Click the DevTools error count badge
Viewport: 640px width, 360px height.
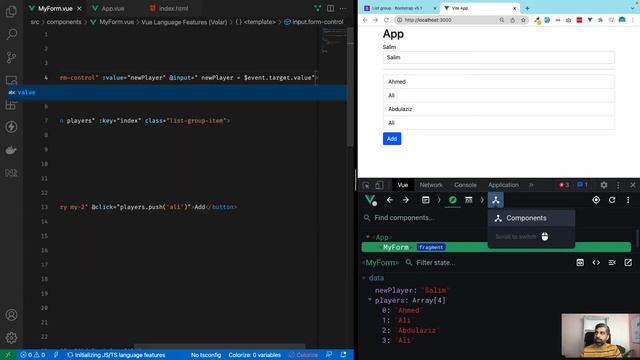pos(564,185)
